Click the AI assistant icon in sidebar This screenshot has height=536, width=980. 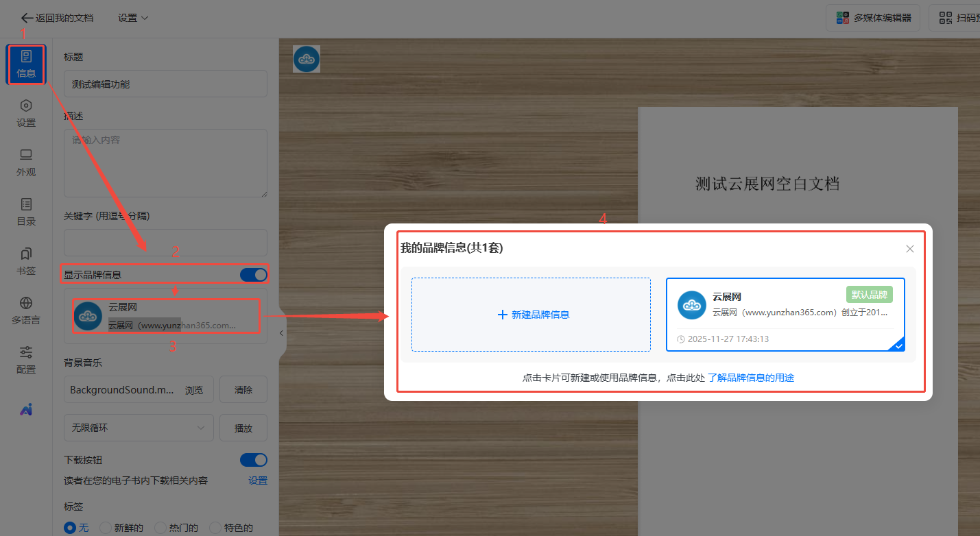tap(26, 409)
